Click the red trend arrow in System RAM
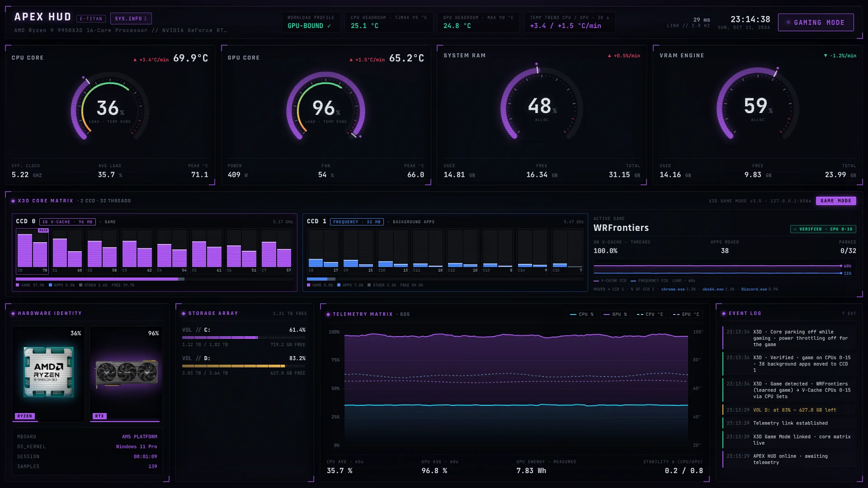868x488 pixels. [x=609, y=56]
